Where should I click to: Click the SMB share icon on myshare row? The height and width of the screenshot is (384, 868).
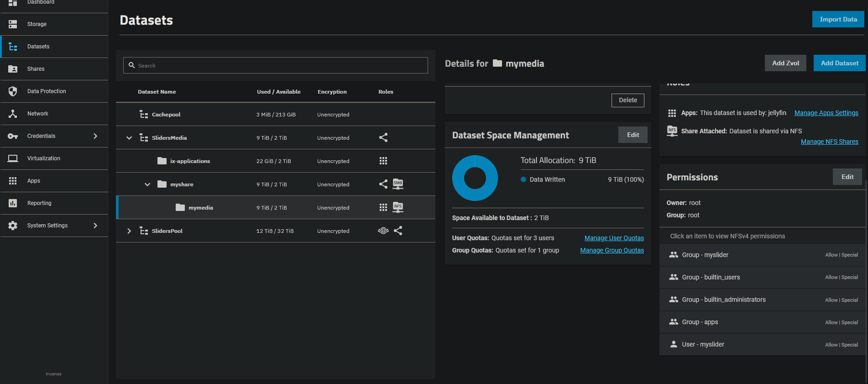click(x=398, y=184)
